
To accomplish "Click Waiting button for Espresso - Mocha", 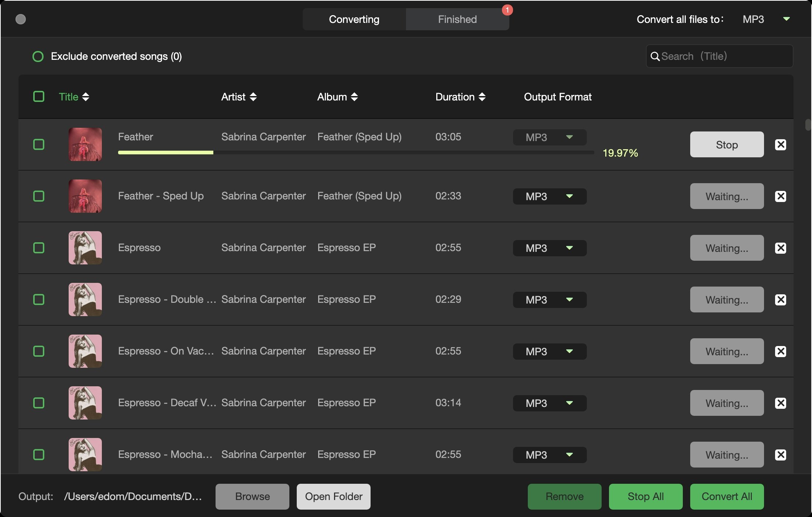I will pos(727,455).
